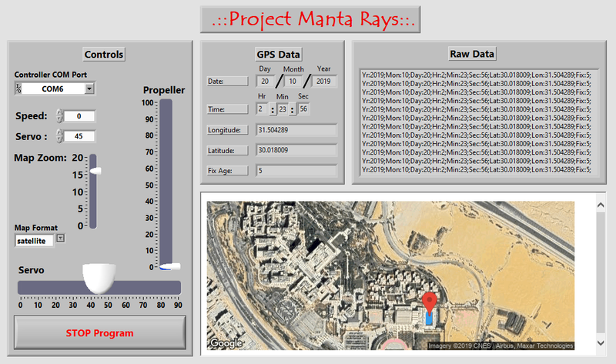Click the Latitude value 30.018009
The width and height of the screenshot is (616, 364).
click(296, 150)
